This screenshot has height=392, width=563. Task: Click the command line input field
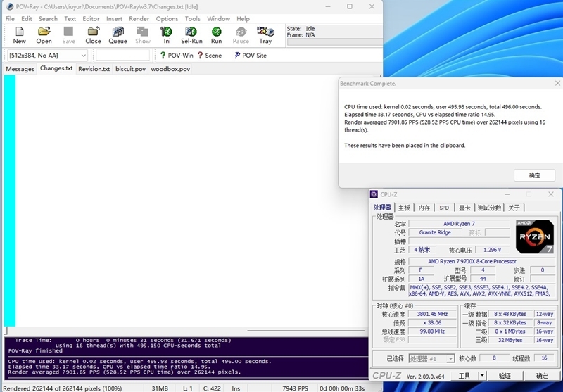[x=122, y=56]
